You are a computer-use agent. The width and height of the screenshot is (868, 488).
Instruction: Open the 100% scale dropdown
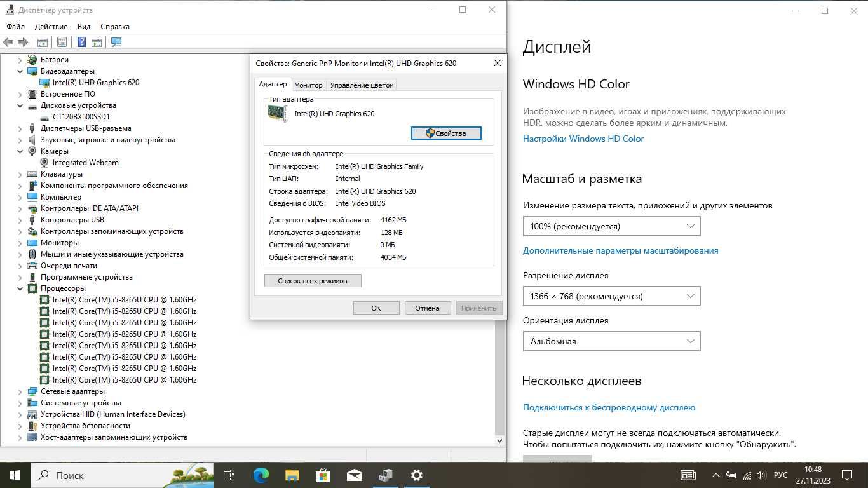coord(611,226)
